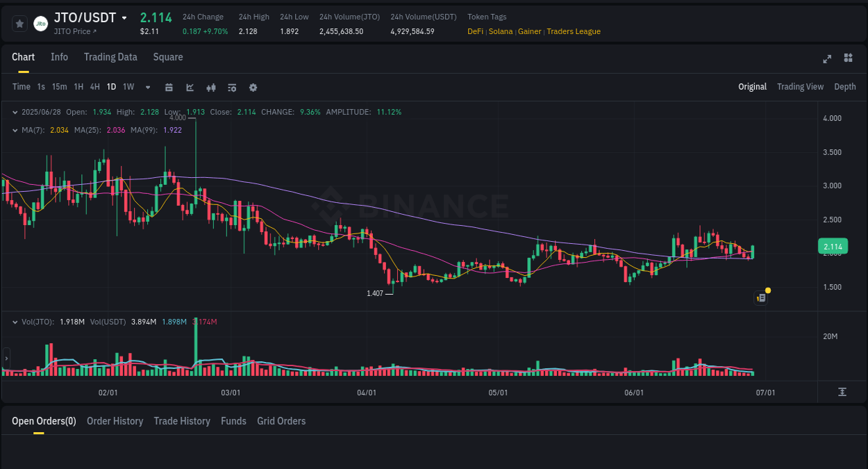Open the Order History tab
Viewport: 868px width, 469px height.
point(115,421)
